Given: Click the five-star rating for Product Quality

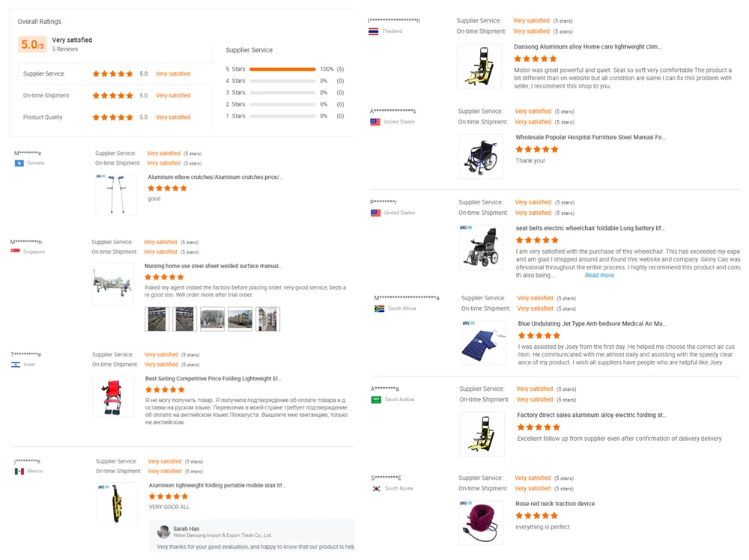Looking at the screenshot, I should 112,118.
